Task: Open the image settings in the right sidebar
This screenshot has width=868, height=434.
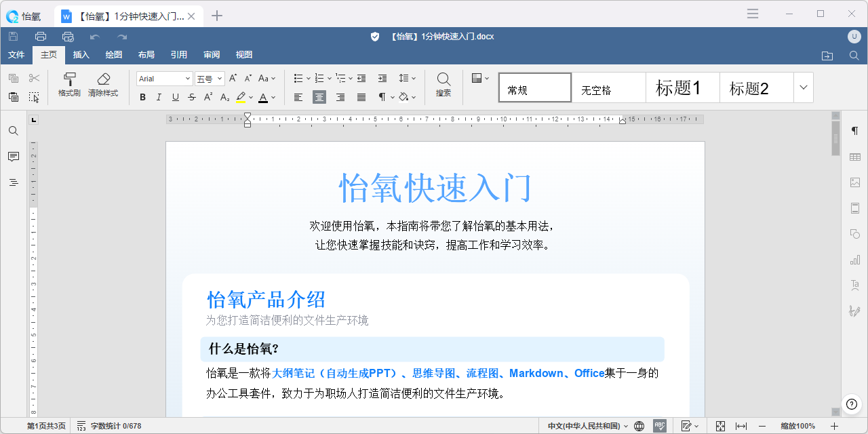Action: 854,182
